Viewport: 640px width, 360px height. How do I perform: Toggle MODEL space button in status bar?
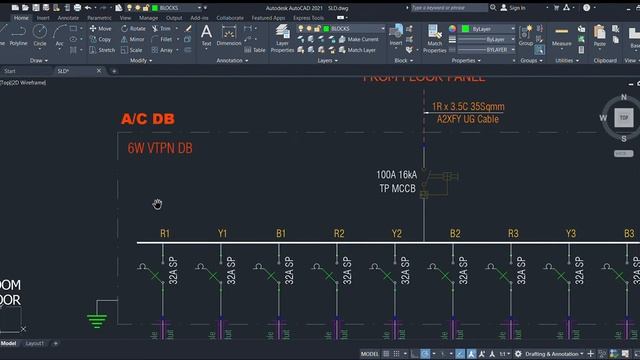[369, 354]
